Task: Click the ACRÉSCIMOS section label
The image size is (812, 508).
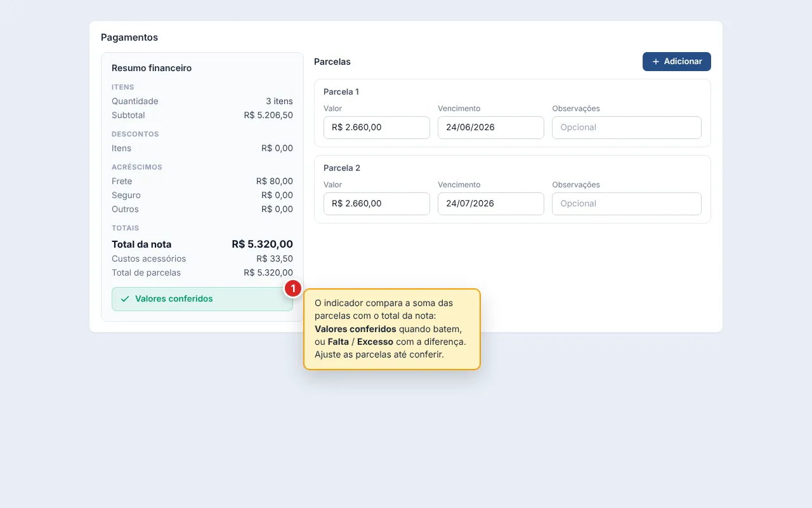Action: click(137, 167)
